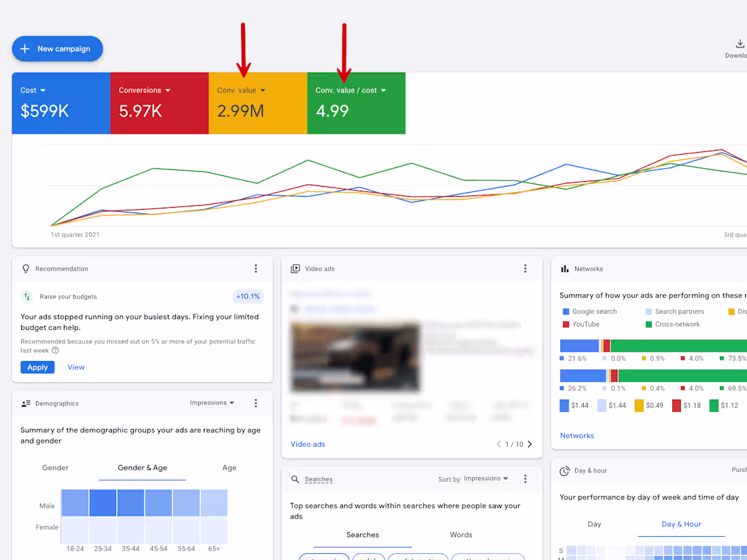Open the Impressions dropdown in Demographics

[x=211, y=403]
